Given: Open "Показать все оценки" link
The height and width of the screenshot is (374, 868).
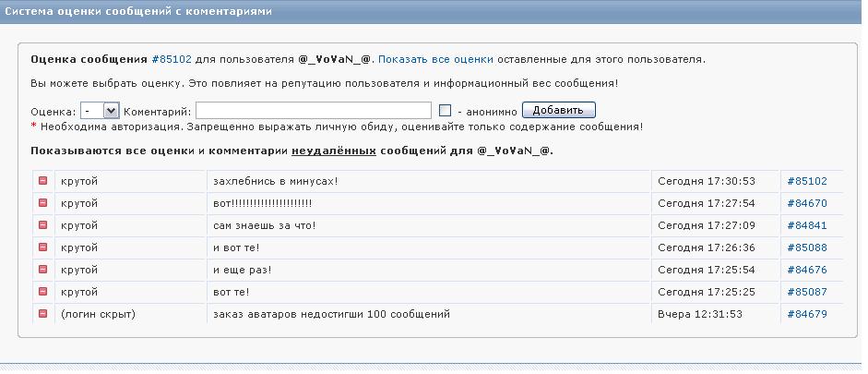Looking at the screenshot, I should [435, 59].
